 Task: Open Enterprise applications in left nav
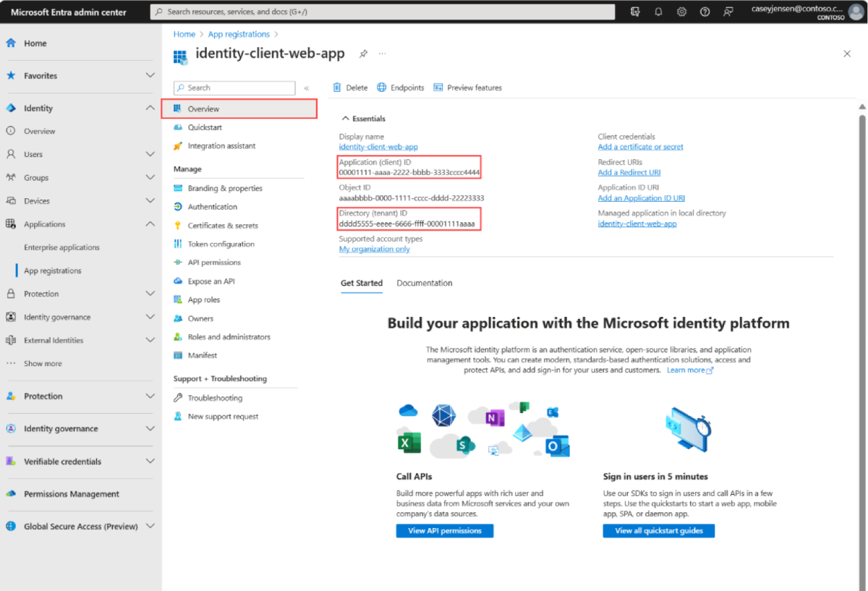(61, 247)
